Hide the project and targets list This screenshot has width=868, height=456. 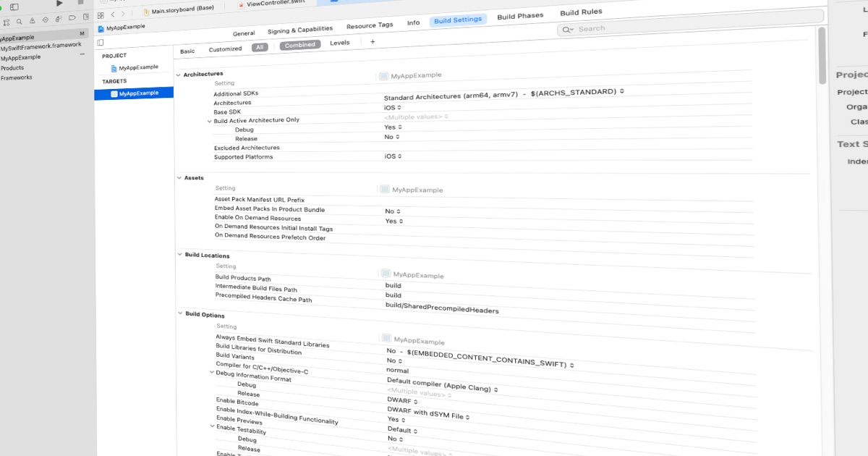(101, 43)
